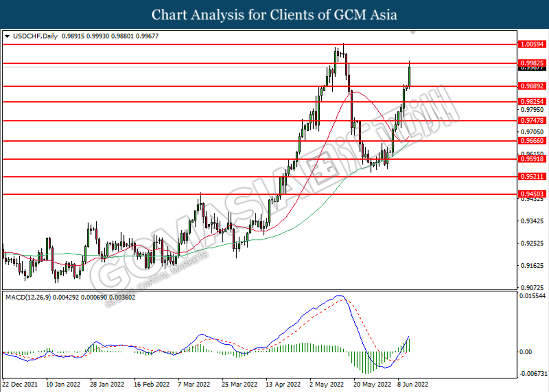Image resolution: width=549 pixels, height=392 pixels.
Task: Select the 0.90725 price axis value
Action: tap(532, 288)
